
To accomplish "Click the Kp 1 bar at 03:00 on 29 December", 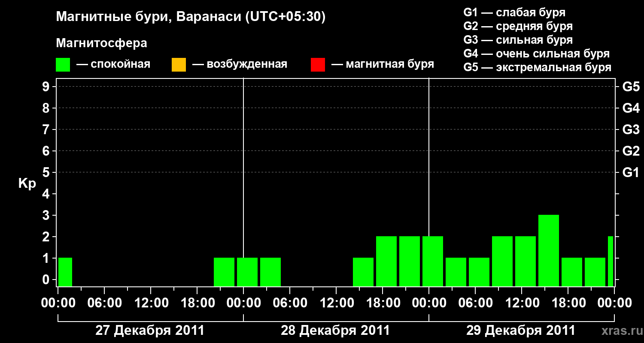I will (456, 272).
